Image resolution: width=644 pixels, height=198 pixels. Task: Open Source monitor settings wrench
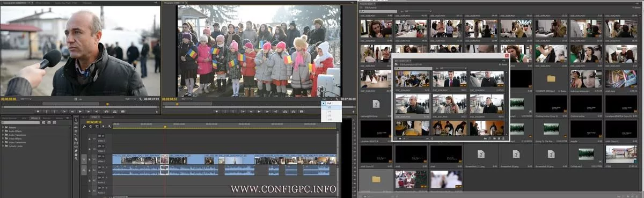click(x=140, y=99)
